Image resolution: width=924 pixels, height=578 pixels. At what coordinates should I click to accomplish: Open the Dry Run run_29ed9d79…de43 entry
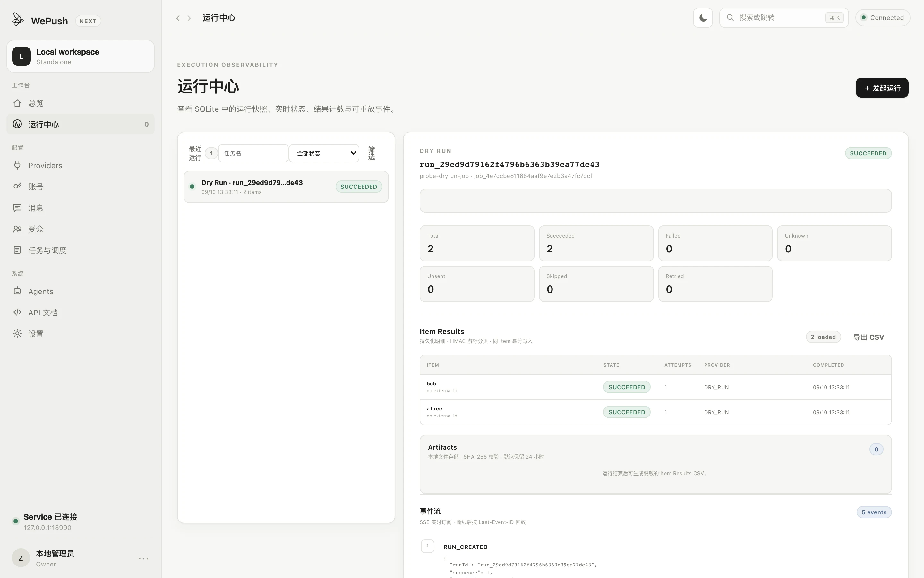click(x=286, y=187)
